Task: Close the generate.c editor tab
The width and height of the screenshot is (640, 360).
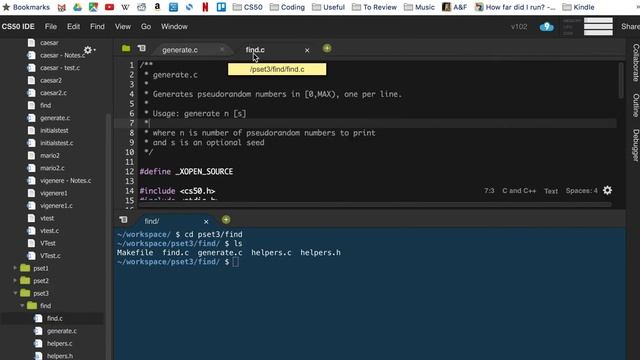Action: tap(222, 50)
